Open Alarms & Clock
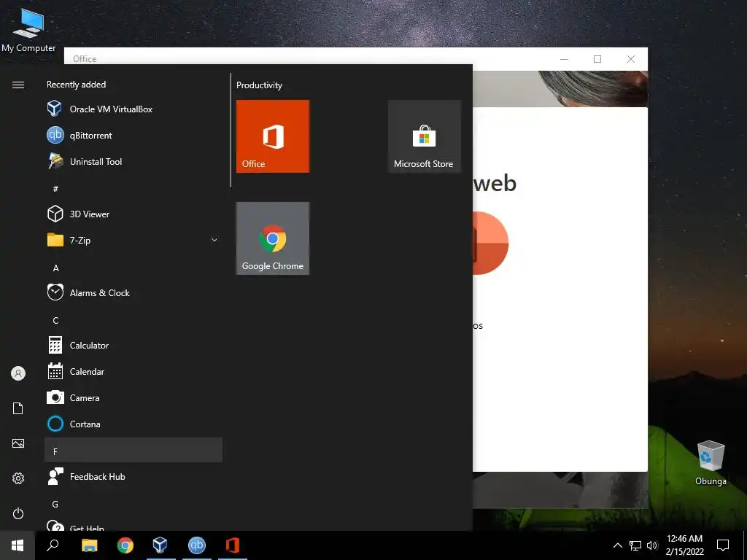Image resolution: width=747 pixels, height=560 pixels. (133, 293)
